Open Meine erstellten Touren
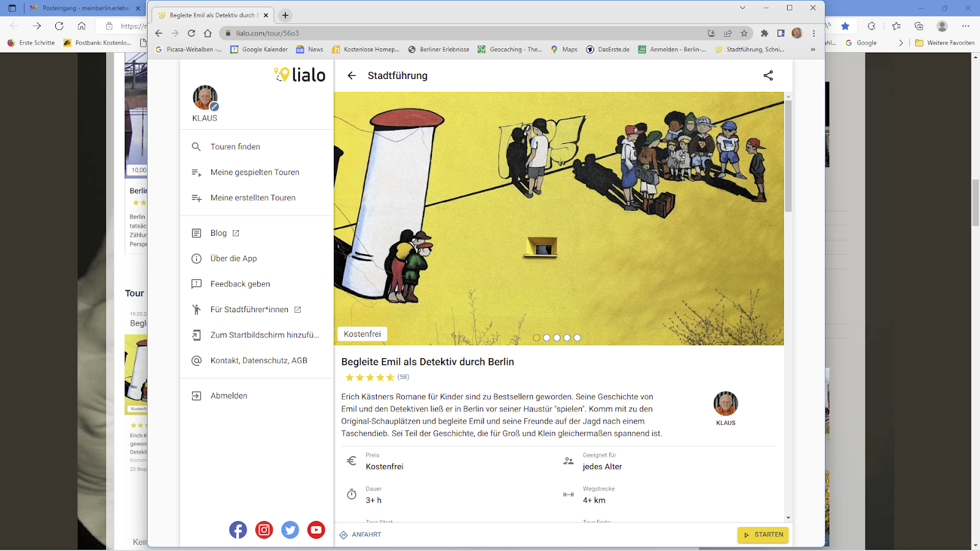 click(257, 198)
